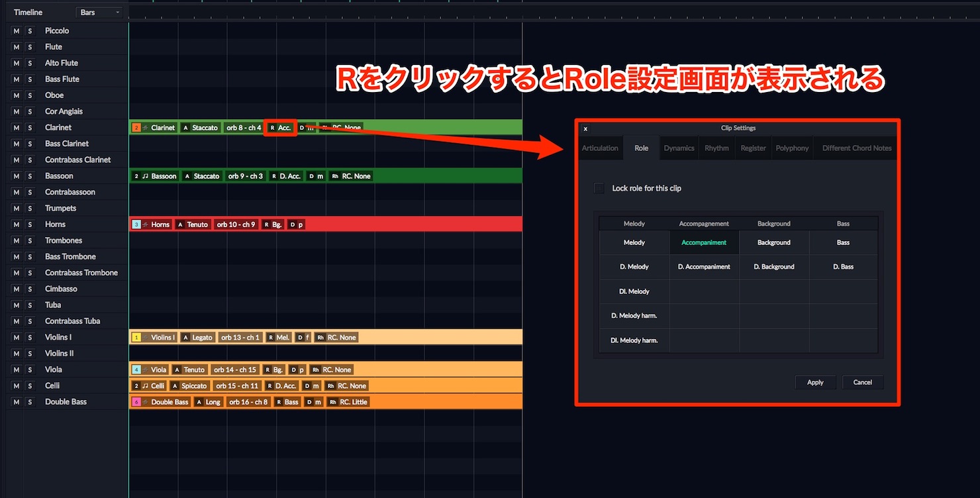This screenshot has width=980, height=498.
Task: Click the Bassoon clip's A Staccato tag
Action: point(201,176)
